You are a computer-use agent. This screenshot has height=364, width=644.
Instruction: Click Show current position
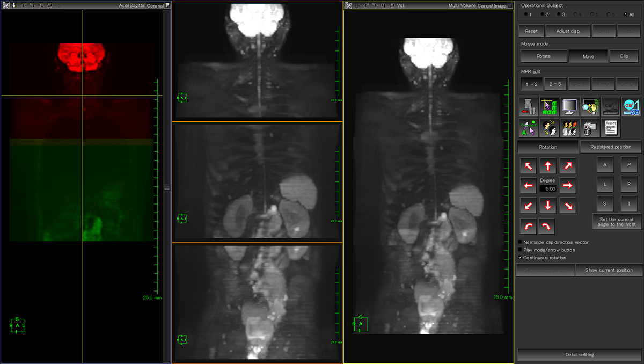(x=609, y=270)
